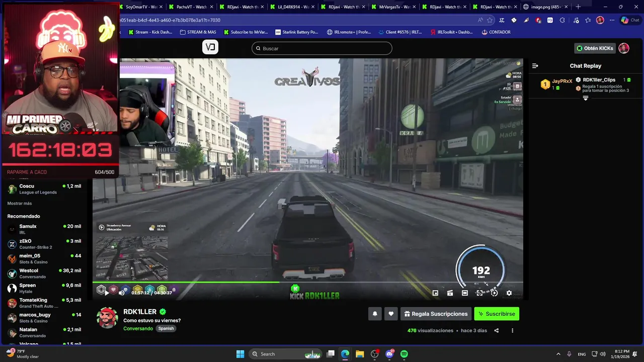
Task: Click the green Suscribirse button
Action: point(497,314)
